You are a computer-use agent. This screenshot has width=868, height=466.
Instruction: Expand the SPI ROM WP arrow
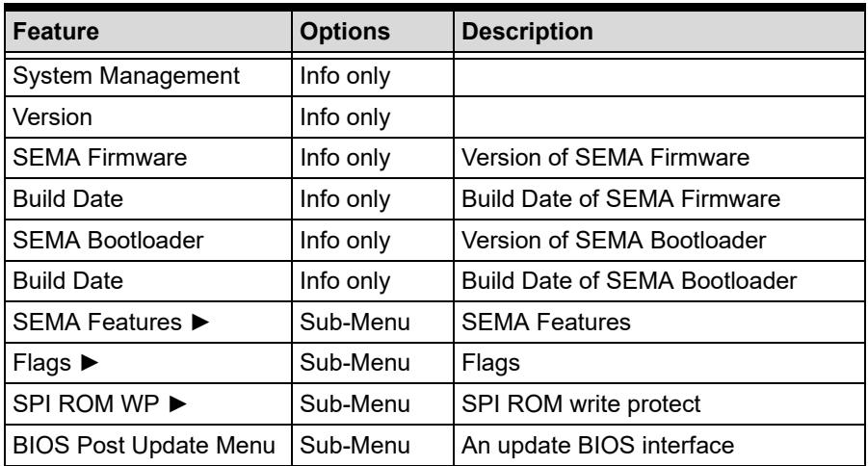[177, 404]
